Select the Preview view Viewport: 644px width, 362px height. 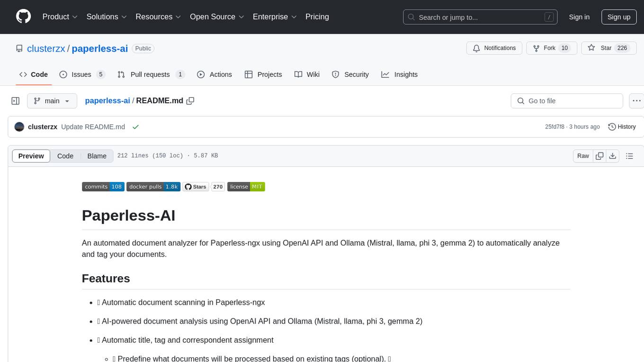(31, 156)
